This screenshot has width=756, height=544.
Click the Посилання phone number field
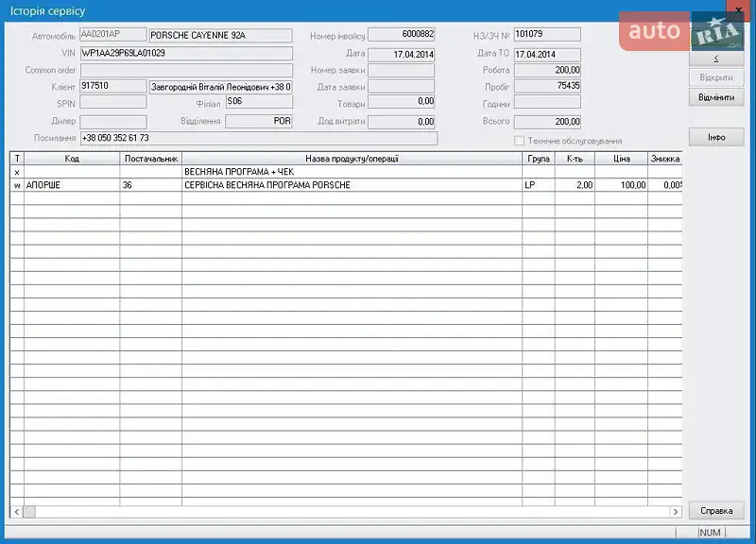(258, 138)
